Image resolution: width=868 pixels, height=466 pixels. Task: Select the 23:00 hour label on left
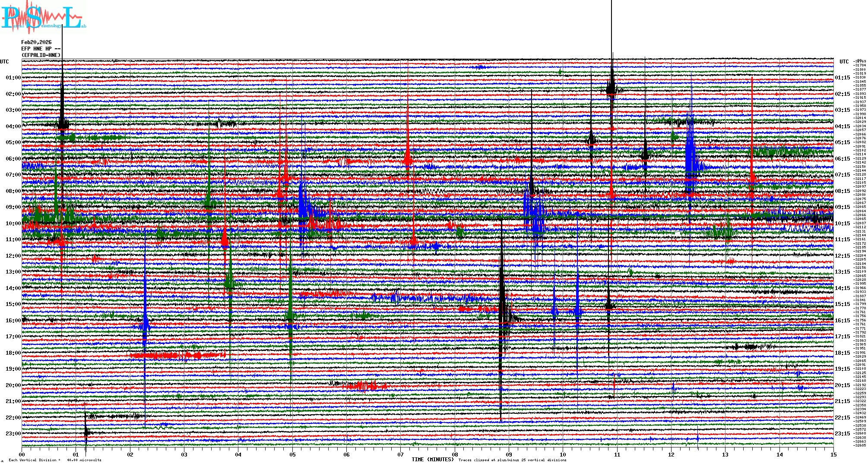[x=13, y=434]
